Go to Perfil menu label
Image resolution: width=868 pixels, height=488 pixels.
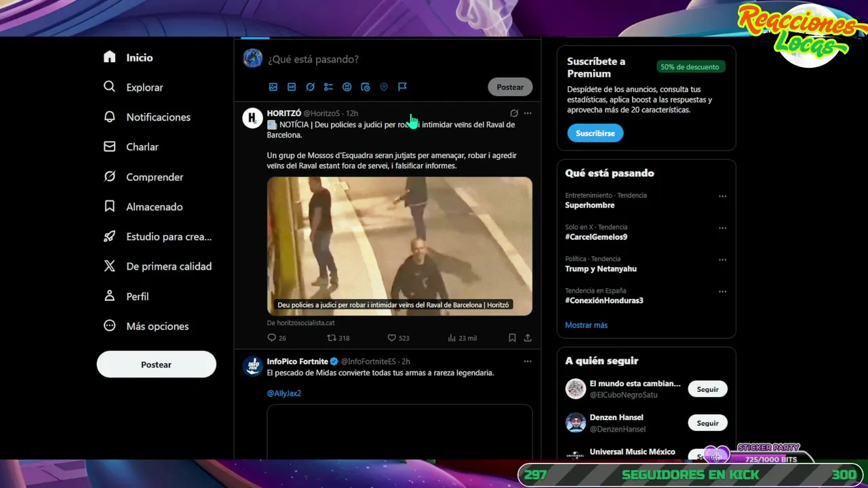(x=138, y=296)
